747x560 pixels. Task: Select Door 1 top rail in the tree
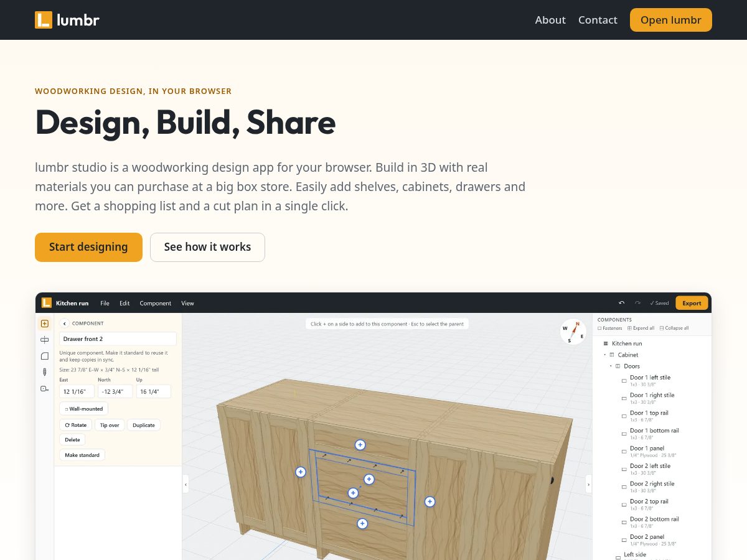pyautogui.click(x=649, y=413)
